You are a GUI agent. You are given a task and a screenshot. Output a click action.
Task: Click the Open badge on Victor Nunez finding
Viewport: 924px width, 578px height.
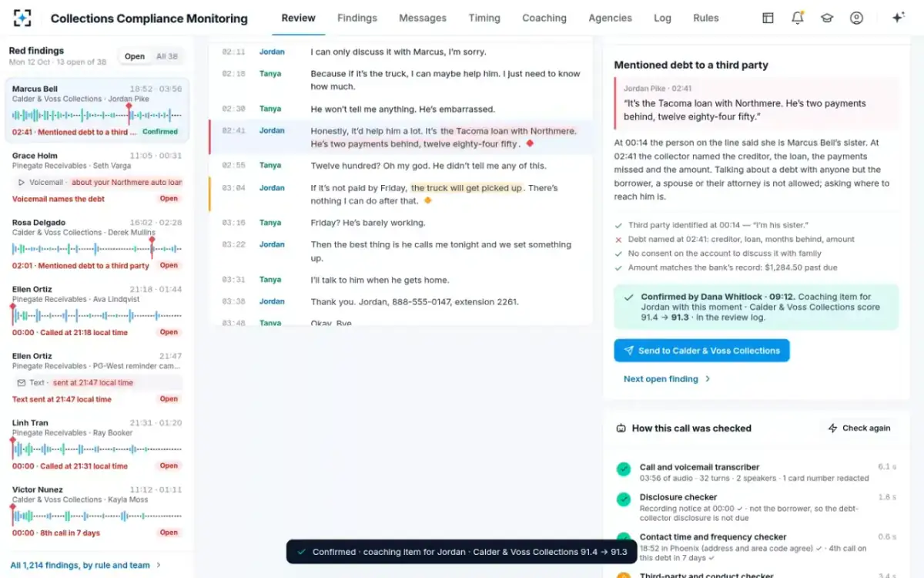tap(169, 533)
